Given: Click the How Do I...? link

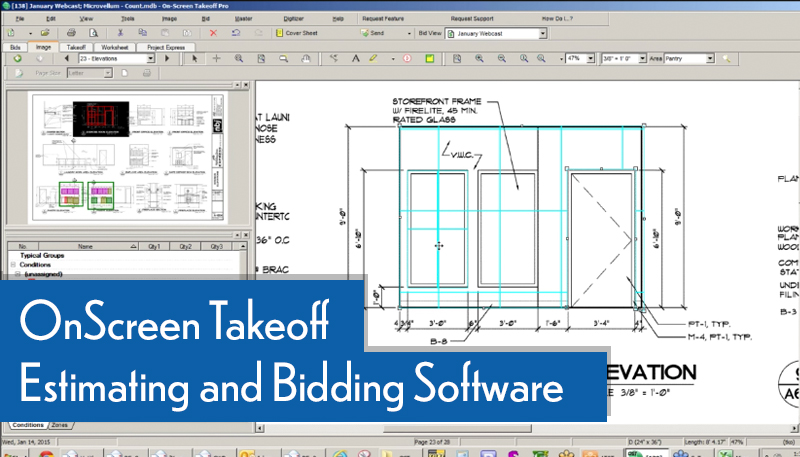Looking at the screenshot, I should click(x=557, y=19).
